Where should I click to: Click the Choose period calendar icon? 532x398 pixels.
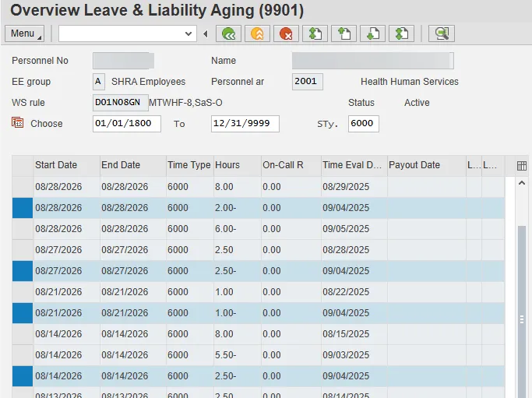pyautogui.click(x=18, y=123)
